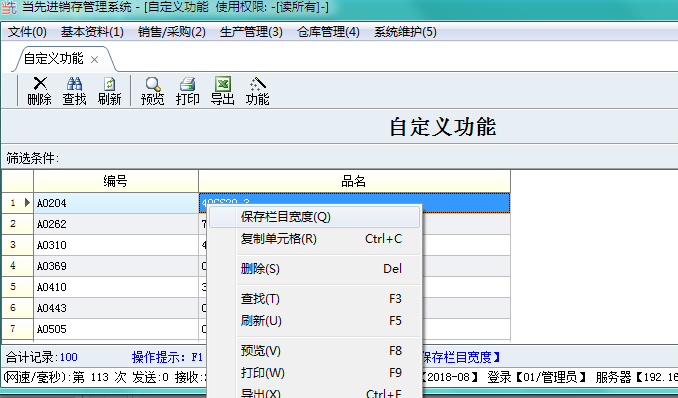This screenshot has width=678, height=398.
Task: Switch to the 自定义功能 tab
Action: 54,59
